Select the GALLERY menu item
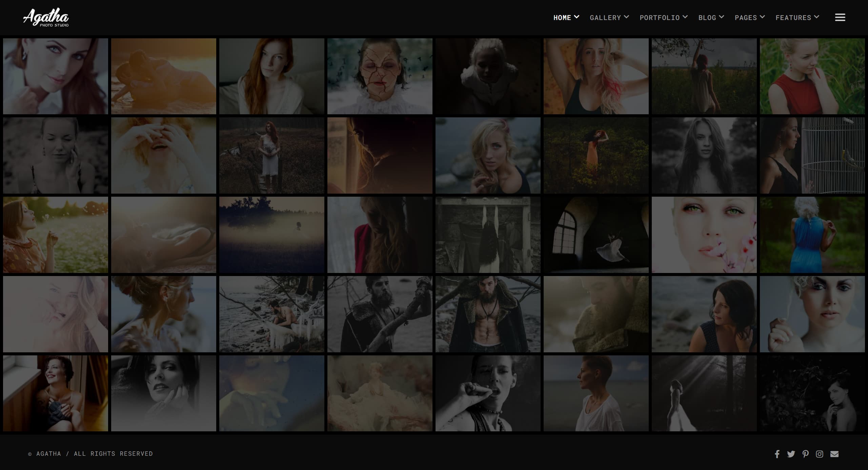Image resolution: width=868 pixels, height=470 pixels. click(x=605, y=18)
